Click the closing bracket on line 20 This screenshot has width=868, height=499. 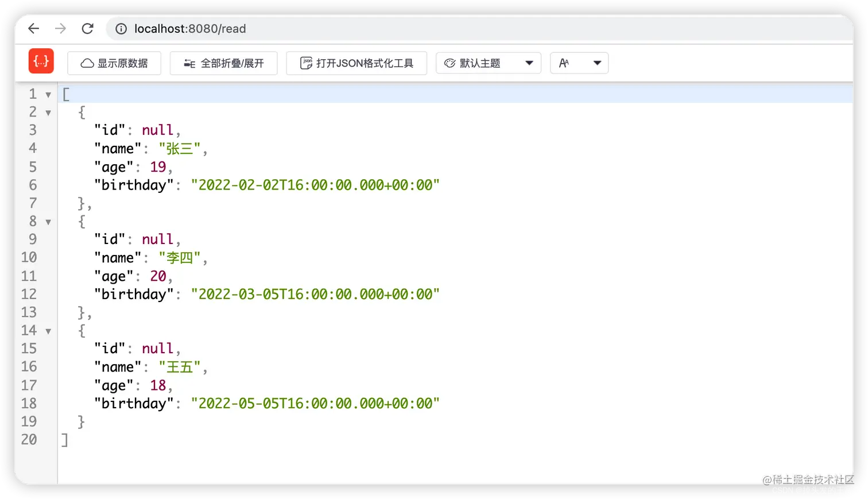coord(65,440)
